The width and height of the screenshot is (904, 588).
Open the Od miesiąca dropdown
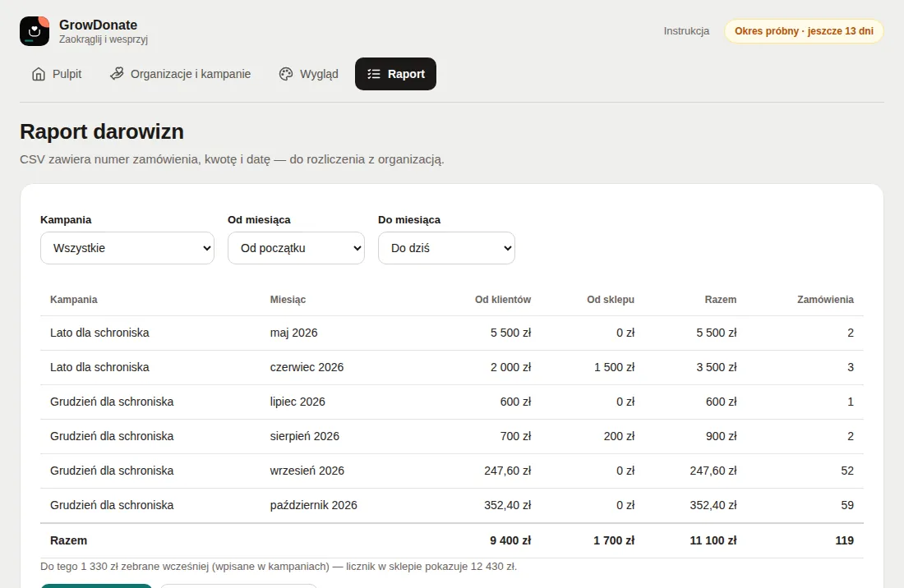[x=297, y=248]
